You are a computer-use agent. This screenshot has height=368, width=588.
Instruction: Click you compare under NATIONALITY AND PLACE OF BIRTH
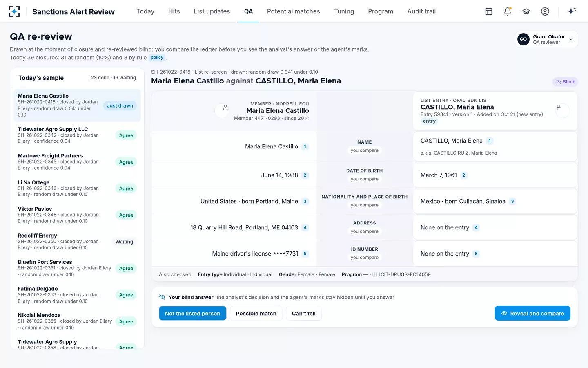(365, 205)
